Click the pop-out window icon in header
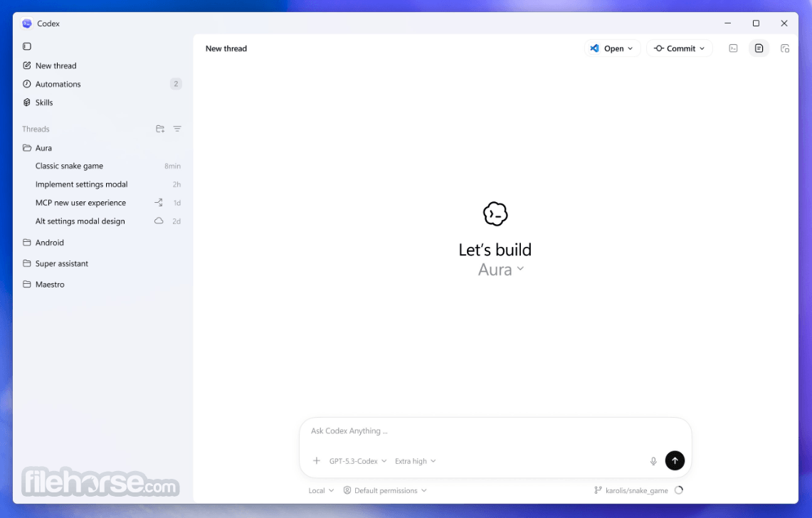Image resolution: width=812 pixels, height=518 pixels. tap(785, 48)
